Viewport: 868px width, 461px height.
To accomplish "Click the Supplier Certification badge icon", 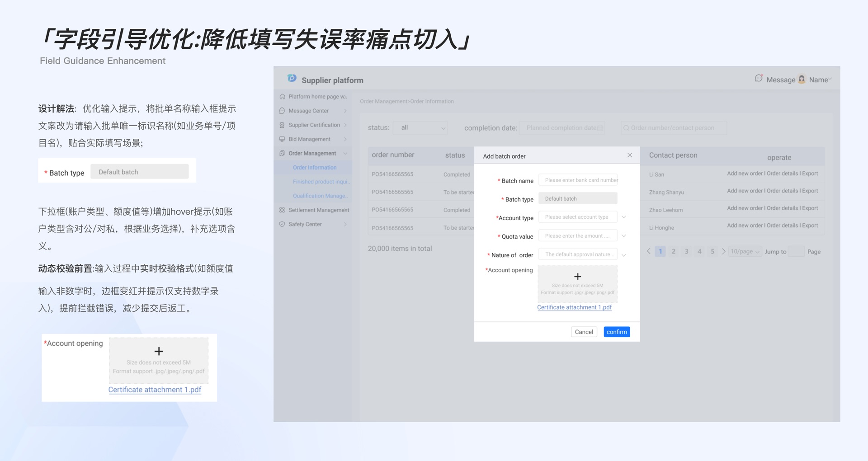I will (x=282, y=125).
